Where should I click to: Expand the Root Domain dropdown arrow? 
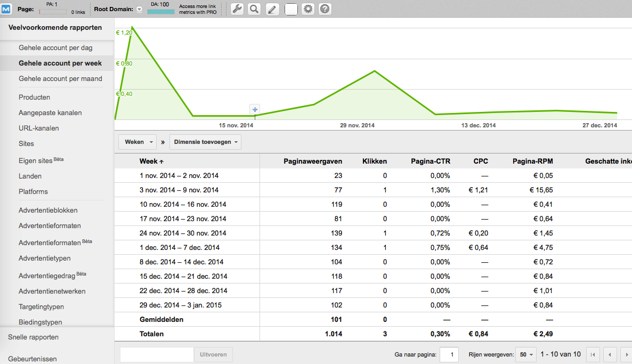coord(140,9)
